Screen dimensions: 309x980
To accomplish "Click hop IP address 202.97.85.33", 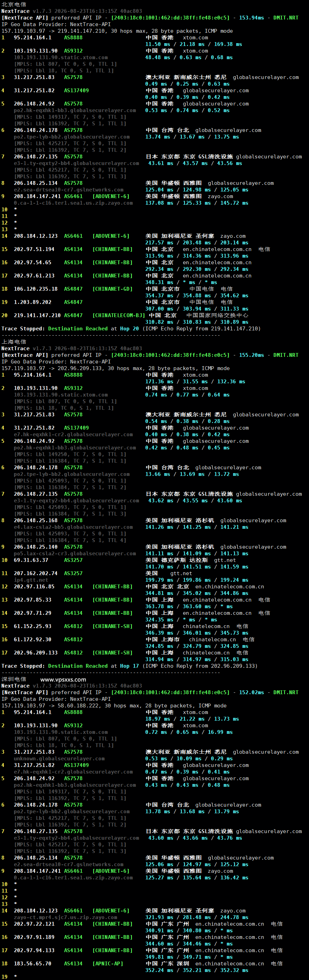I will (33, 599).
